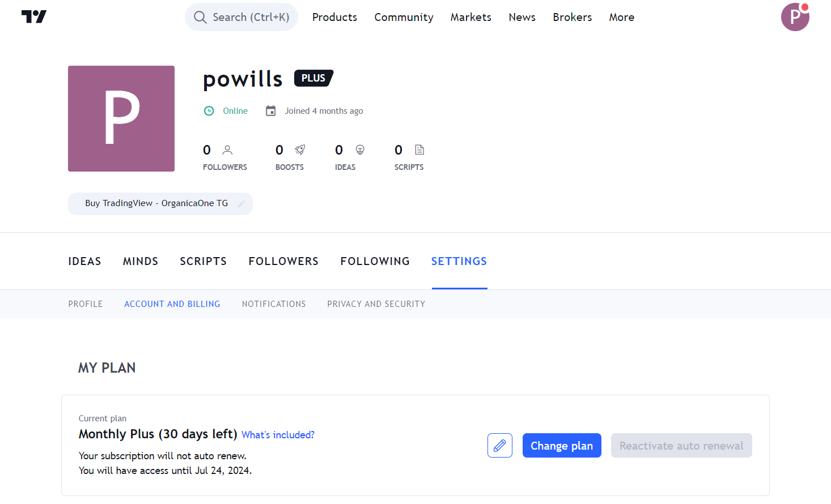Select the Privacy and Security sub-tab
This screenshot has height=504, width=831.
tap(376, 304)
